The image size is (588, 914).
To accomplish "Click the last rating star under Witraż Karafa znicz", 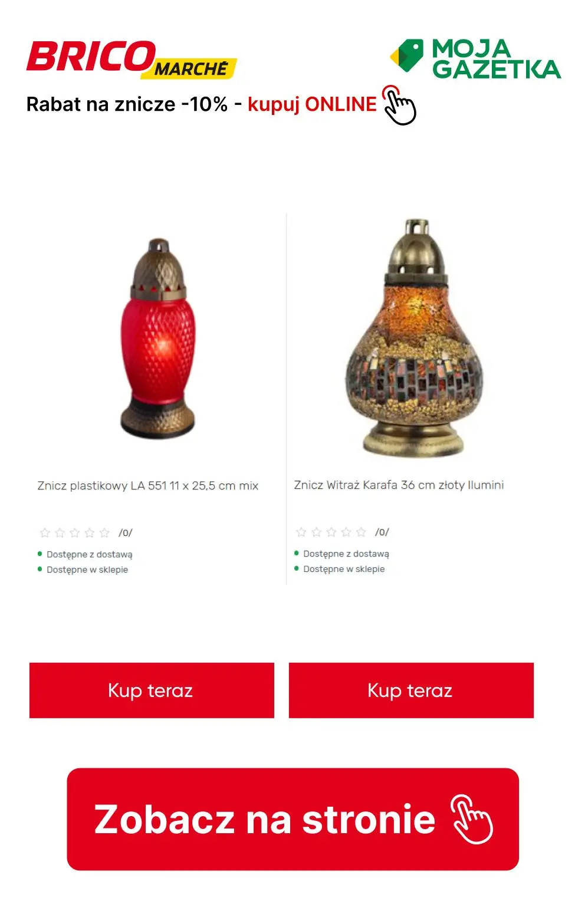I will tap(361, 532).
